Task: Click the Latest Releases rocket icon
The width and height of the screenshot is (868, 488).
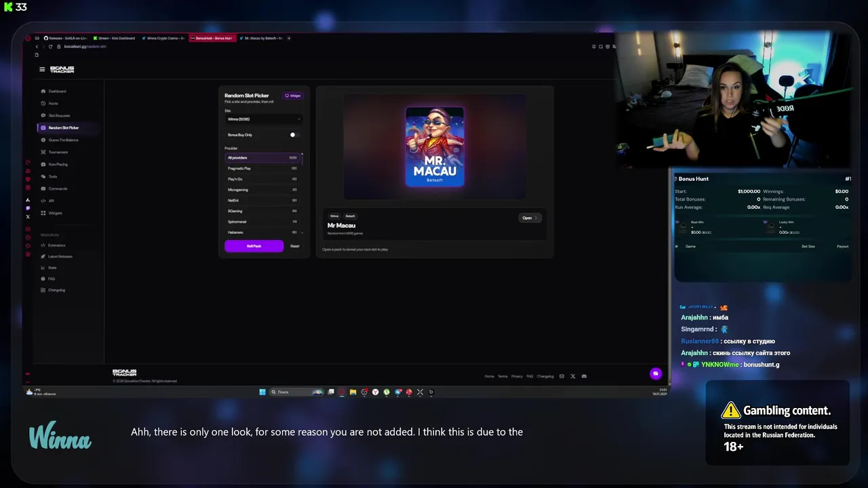Action: 43,256
